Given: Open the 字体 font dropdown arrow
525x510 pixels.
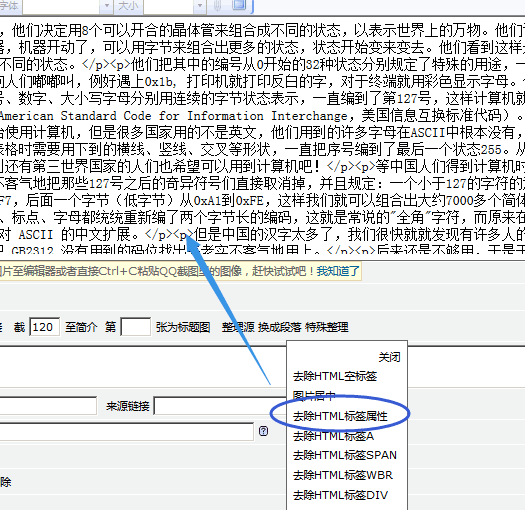Looking at the screenshot, I should (107, 6).
